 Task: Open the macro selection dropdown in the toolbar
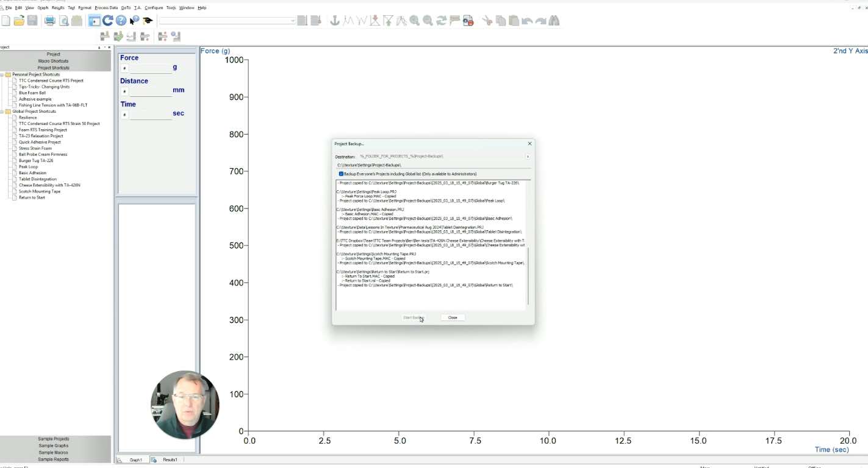tap(292, 20)
